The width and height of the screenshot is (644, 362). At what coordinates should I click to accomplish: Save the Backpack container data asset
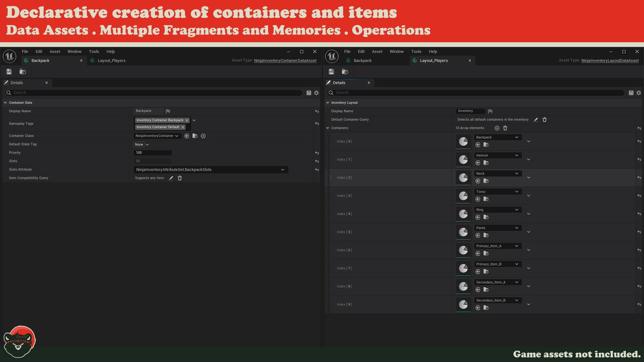9,72
